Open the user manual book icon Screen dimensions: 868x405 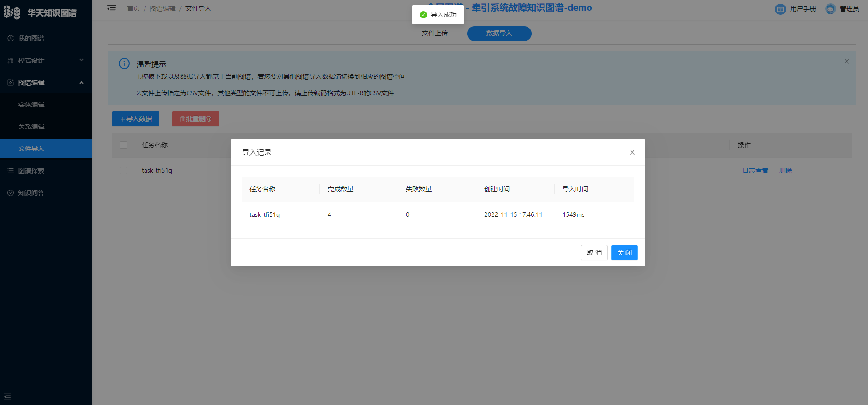click(x=780, y=9)
